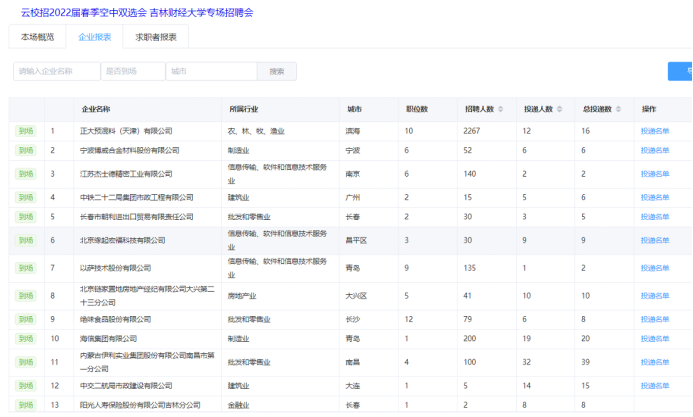Screen dimensions: 693x417
Task: Select company name 宁波博威合金材料股份有限公司
Action: pyautogui.click(x=129, y=151)
